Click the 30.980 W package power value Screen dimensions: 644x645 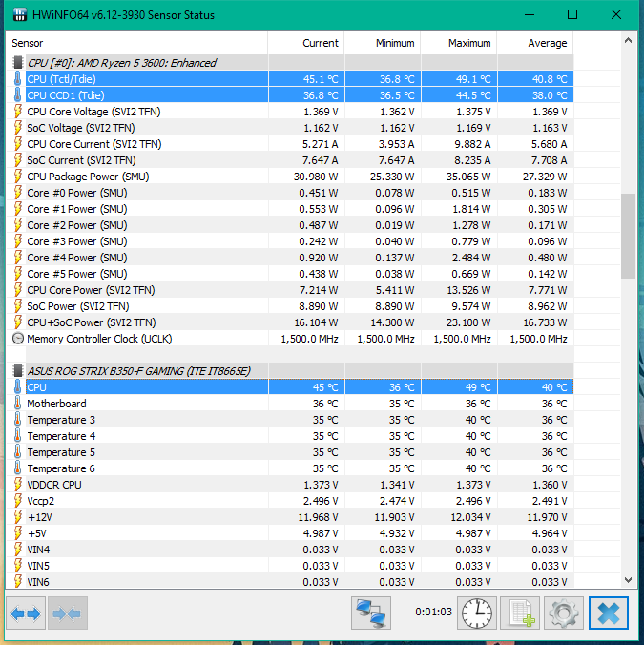tap(316, 177)
